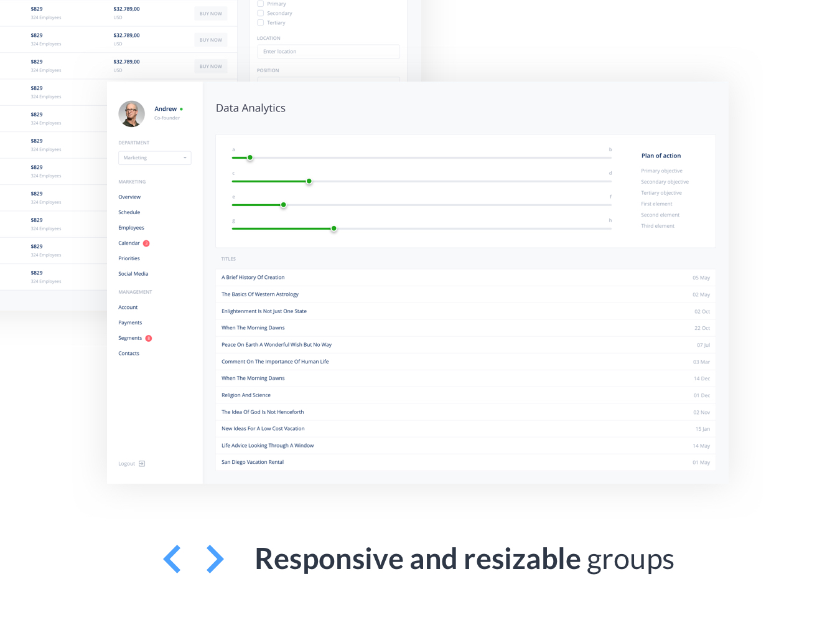Click the right chevron arrow icon

(215, 559)
